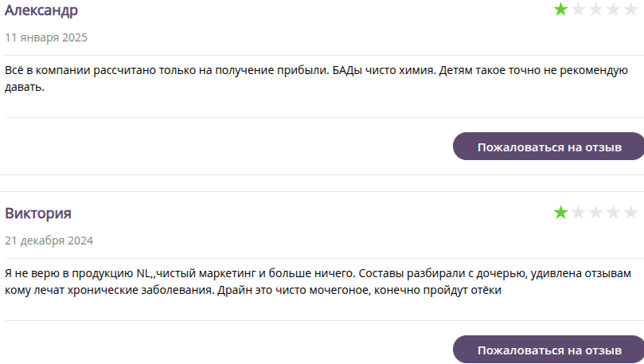This screenshot has height=364, width=644.
Task: Click the fourth star in Александр's rating
Action: [x=614, y=10]
